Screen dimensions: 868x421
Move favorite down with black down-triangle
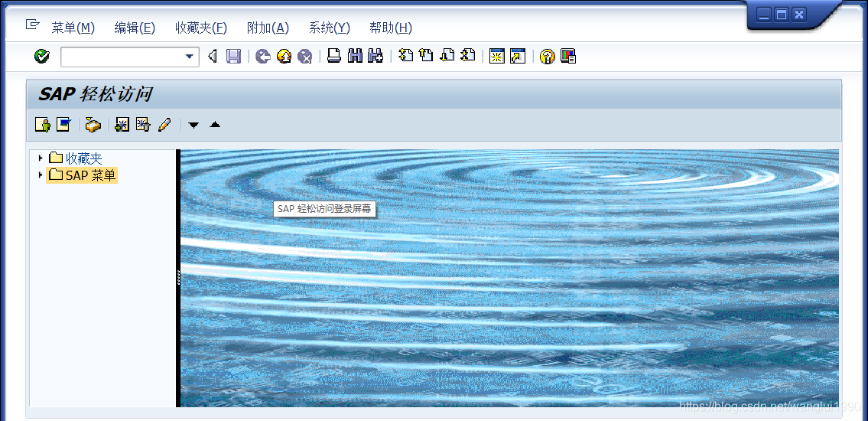(193, 126)
